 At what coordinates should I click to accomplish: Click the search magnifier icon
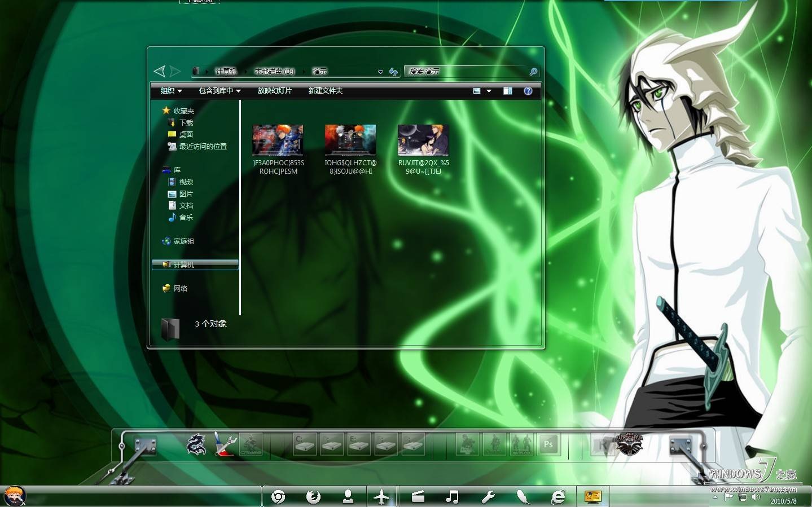point(533,72)
